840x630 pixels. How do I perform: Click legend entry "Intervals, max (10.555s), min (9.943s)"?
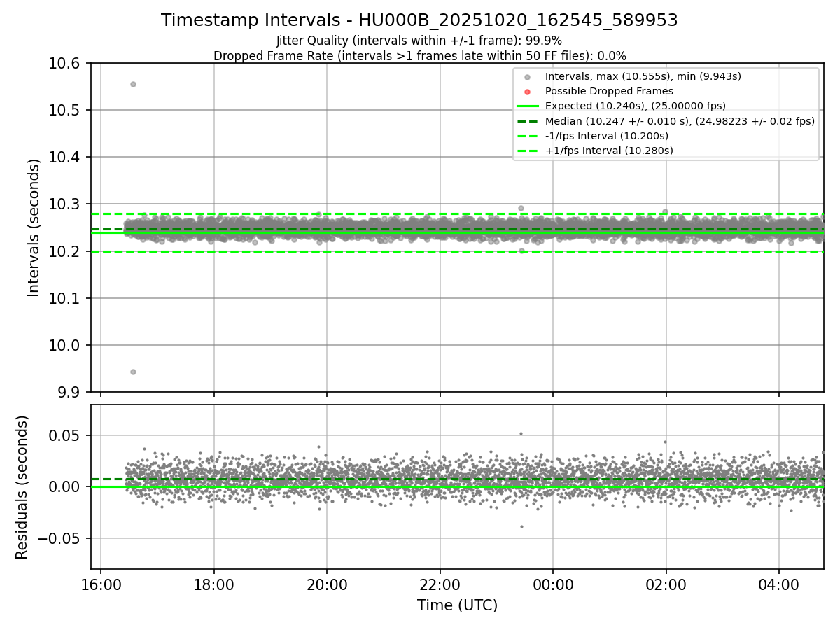643,76
